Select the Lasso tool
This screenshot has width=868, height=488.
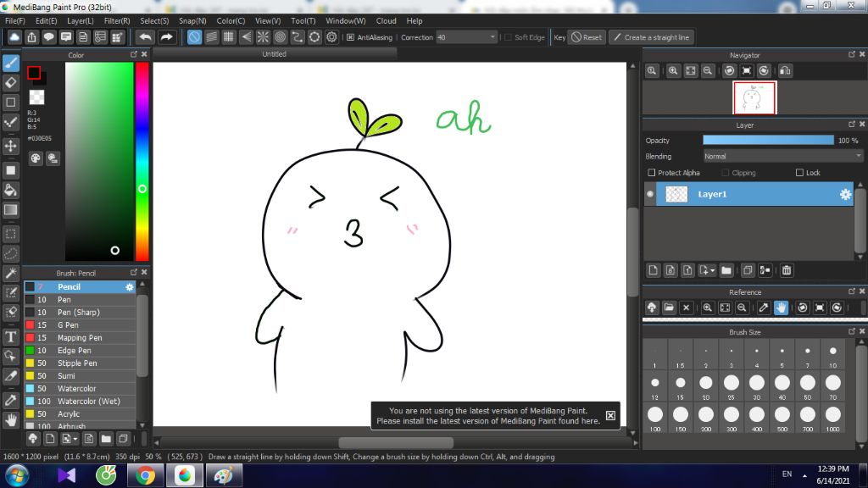point(10,254)
